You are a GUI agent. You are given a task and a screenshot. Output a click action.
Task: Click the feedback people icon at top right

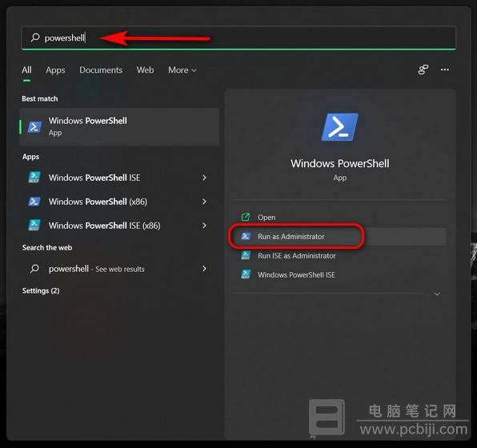tap(423, 70)
